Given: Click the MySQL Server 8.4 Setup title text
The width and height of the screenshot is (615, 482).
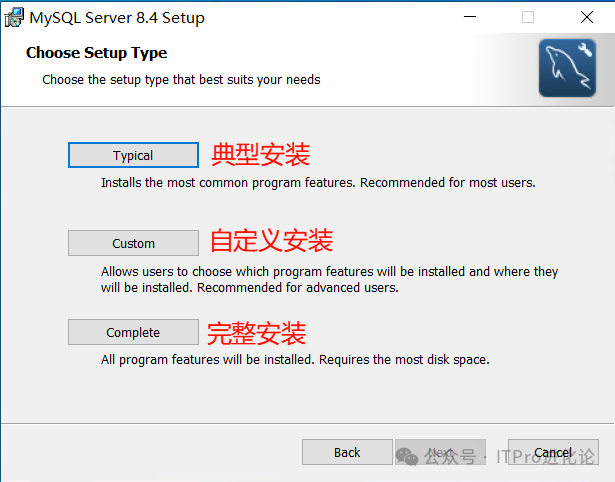Looking at the screenshot, I should click(115, 17).
